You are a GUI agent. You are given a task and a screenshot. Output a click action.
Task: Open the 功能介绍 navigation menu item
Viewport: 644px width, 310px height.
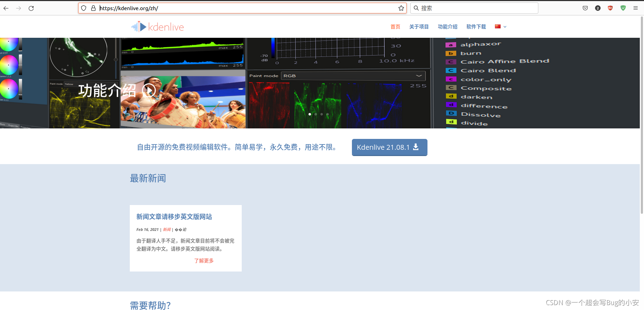(448, 27)
